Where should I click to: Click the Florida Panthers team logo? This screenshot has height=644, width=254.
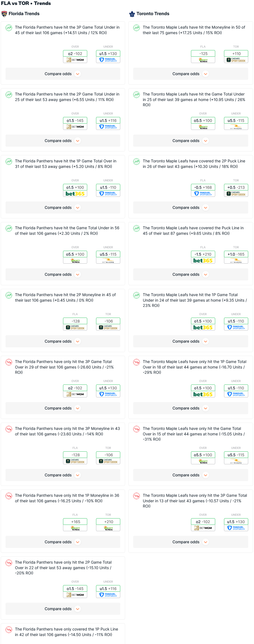tap(4, 14)
